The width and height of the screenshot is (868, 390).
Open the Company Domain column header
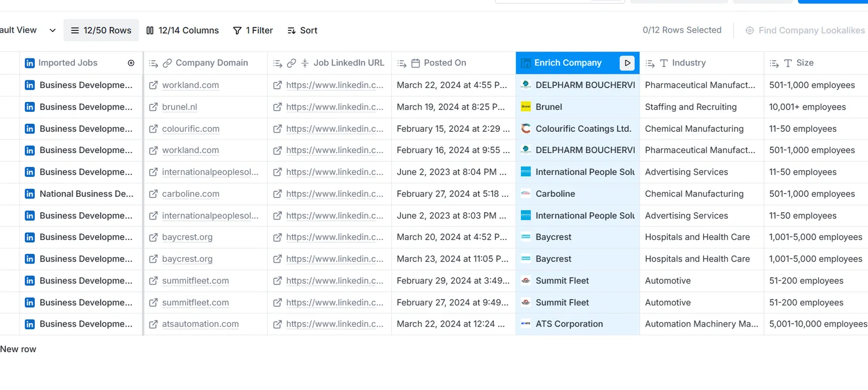tap(206, 63)
